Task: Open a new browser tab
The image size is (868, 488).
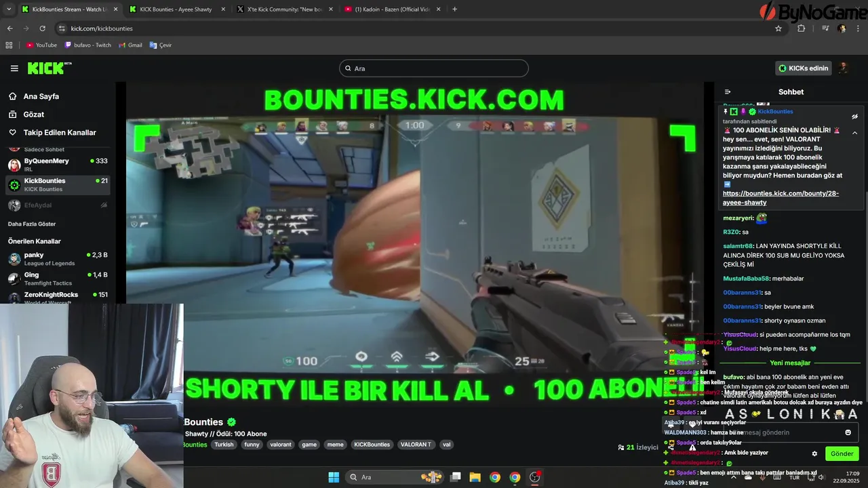Action: tap(454, 9)
